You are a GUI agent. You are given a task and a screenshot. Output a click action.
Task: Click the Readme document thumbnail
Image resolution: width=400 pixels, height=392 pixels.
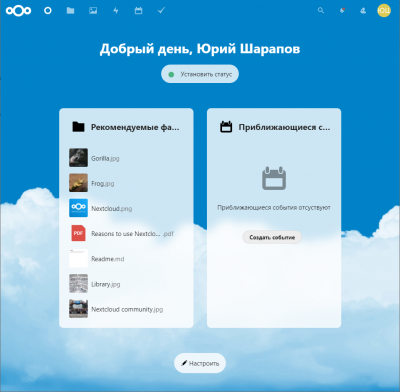(78, 258)
